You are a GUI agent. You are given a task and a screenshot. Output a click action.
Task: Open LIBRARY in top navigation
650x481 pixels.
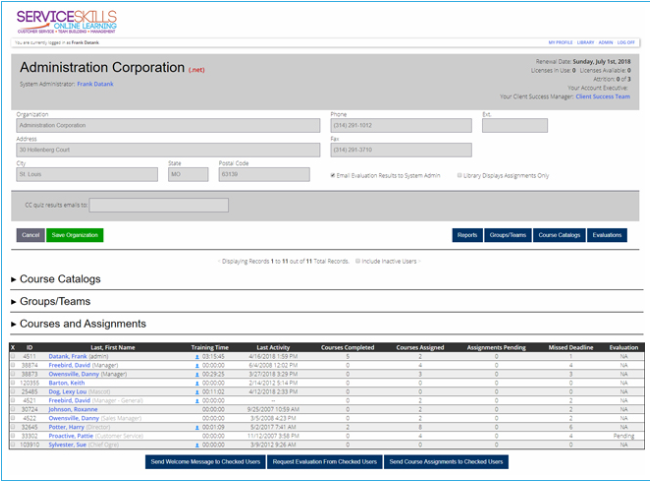[585, 42]
